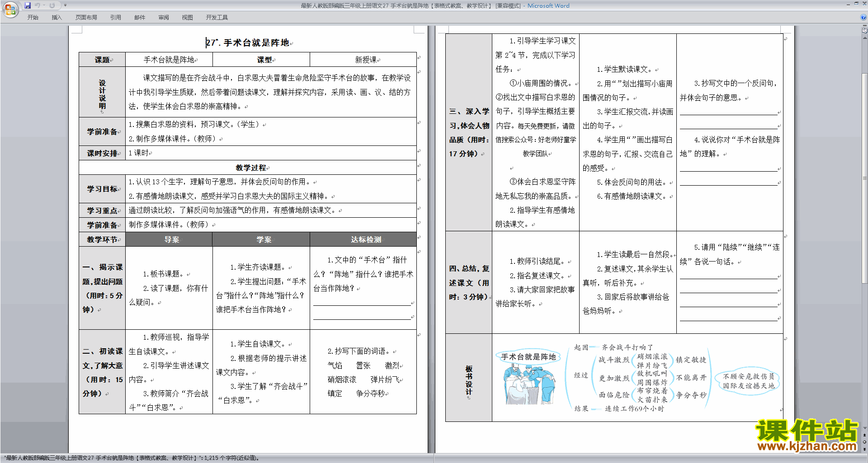Undo the last action

click(37, 5)
